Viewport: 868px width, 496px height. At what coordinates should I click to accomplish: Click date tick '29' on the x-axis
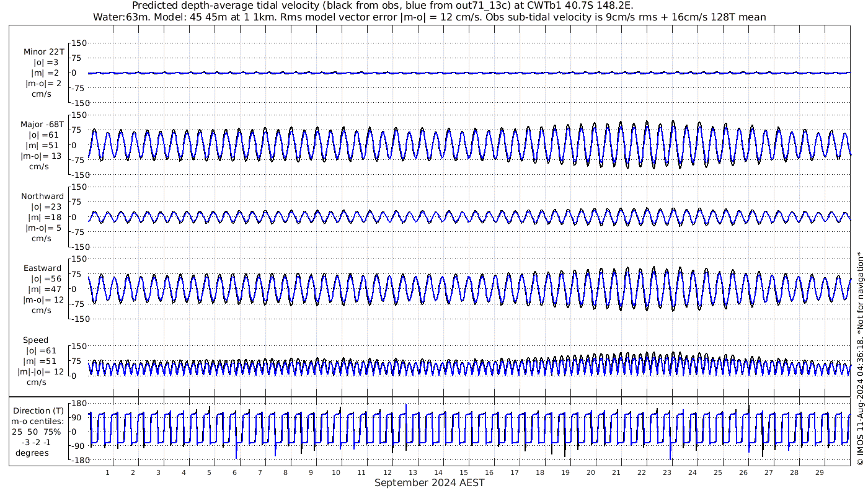(x=819, y=472)
